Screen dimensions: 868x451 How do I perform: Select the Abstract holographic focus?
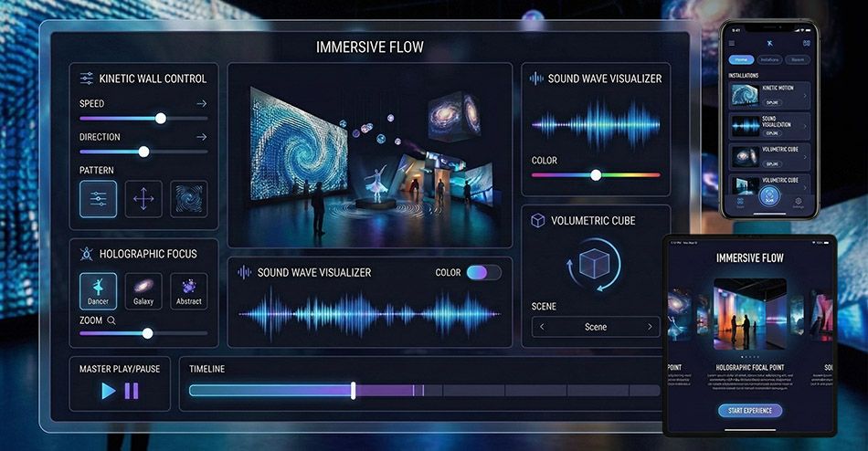(x=189, y=291)
